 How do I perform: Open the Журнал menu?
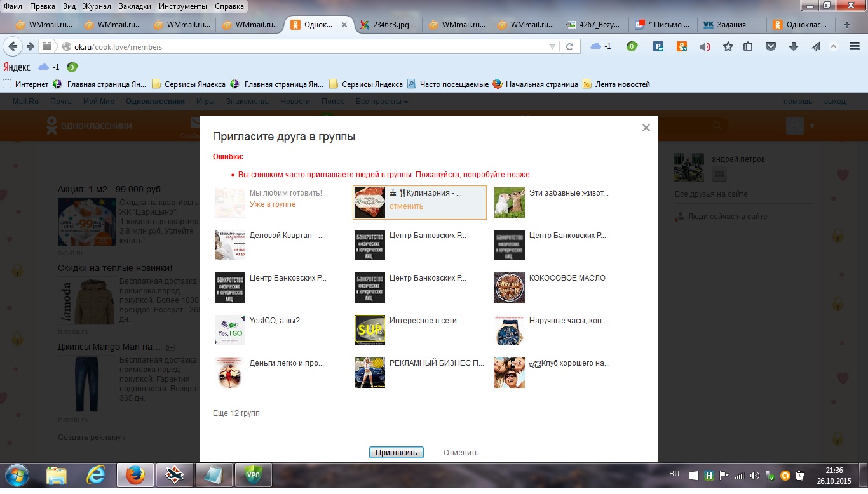point(97,6)
